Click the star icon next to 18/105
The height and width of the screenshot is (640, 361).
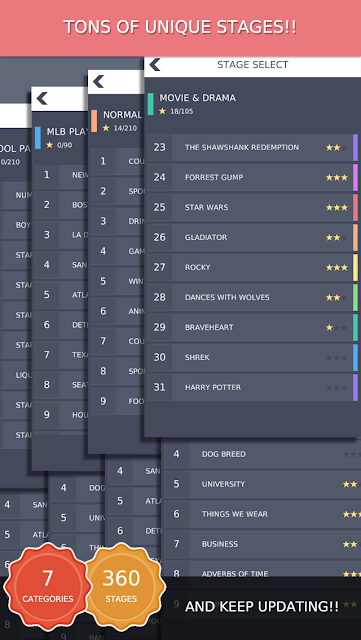point(163,111)
